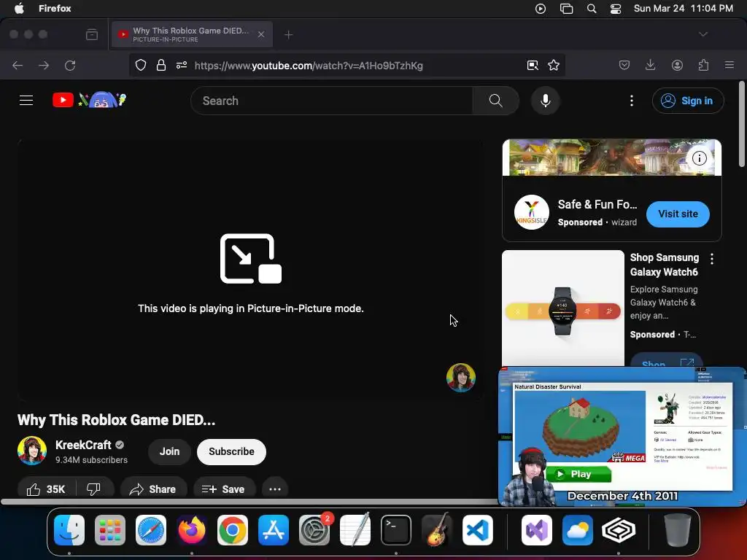This screenshot has width=747, height=560.
Task: Close the Why This Roblox Game DIED tab
Action: click(x=261, y=34)
